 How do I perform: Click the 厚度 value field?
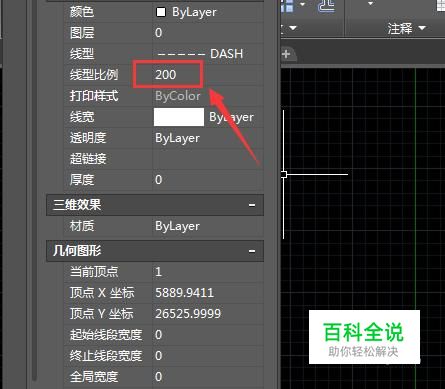[208, 180]
